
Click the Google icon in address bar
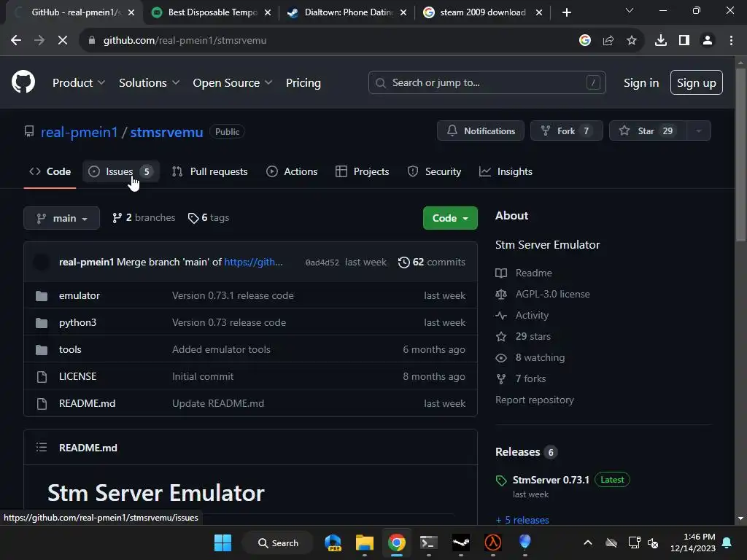click(585, 41)
